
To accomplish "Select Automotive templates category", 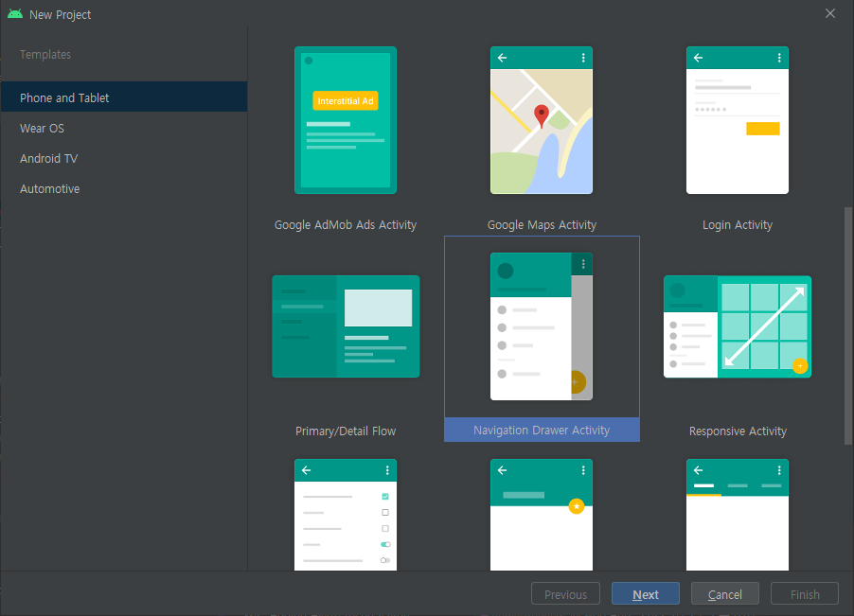I will point(124,189).
